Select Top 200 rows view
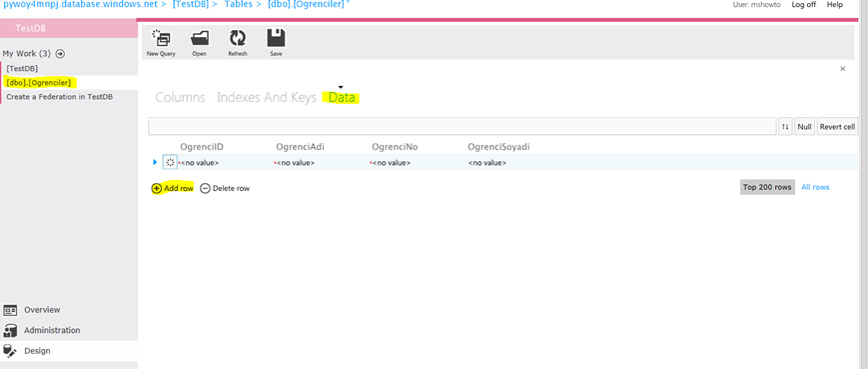This screenshot has height=369, width=868. pos(767,187)
